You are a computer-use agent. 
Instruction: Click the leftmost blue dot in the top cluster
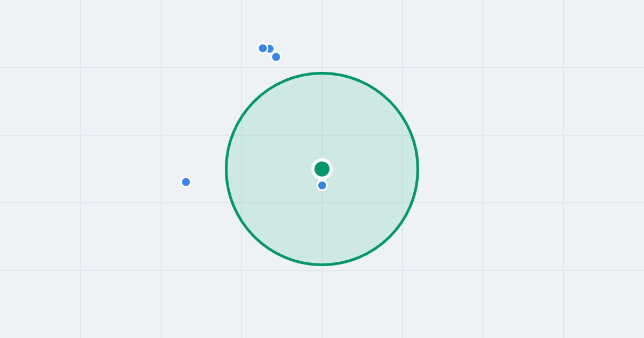263,48
